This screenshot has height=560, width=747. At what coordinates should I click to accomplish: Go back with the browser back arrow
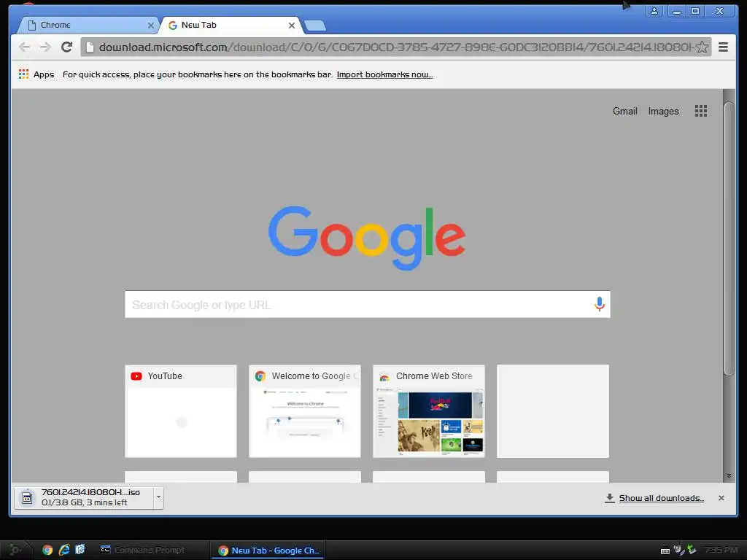tap(24, 47)
